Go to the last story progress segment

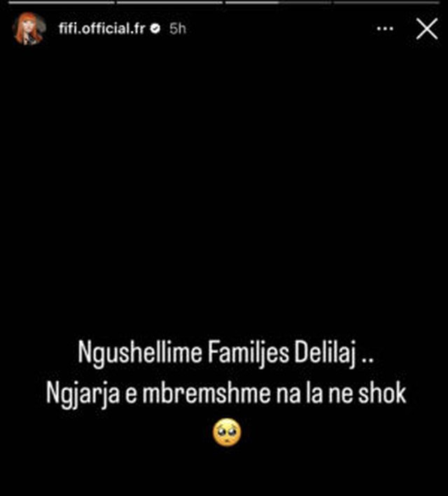pos(386,3)
